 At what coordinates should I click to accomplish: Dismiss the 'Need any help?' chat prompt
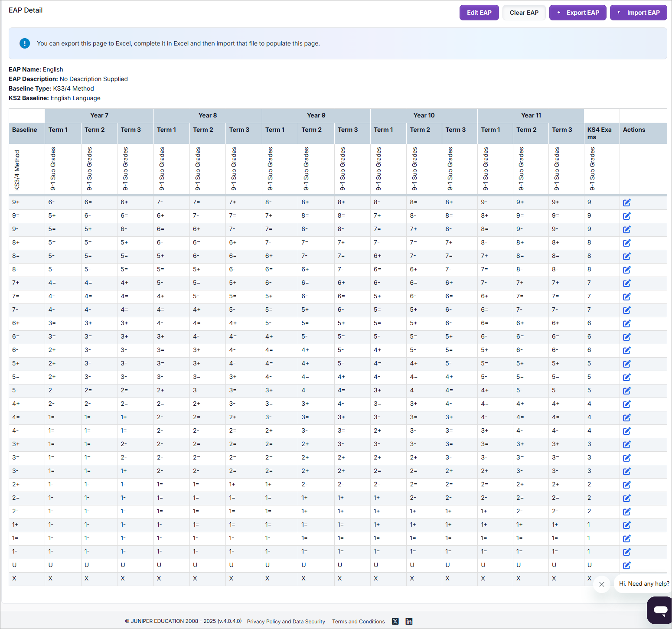pos(601,584)
